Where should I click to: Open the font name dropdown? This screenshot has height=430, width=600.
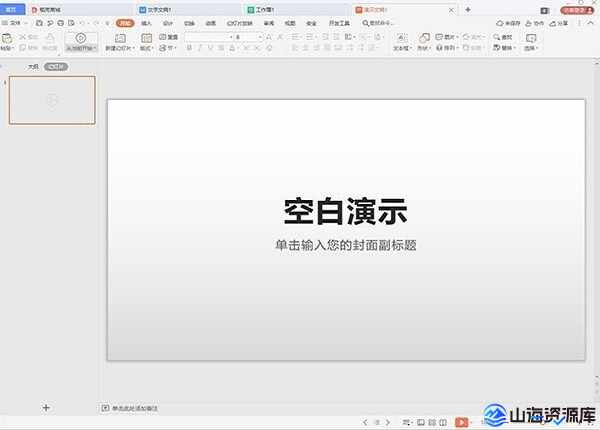pyautogui.click(x=231, y=37)
